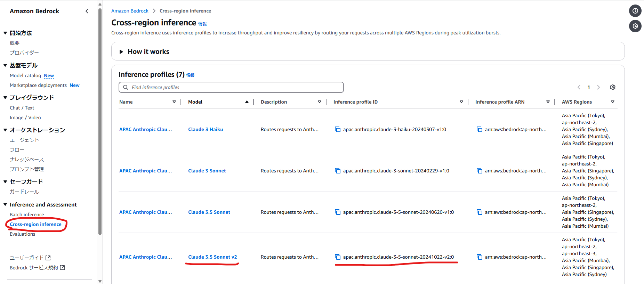Sort by the Inference profile ID column arrow

tap(461, 102)
